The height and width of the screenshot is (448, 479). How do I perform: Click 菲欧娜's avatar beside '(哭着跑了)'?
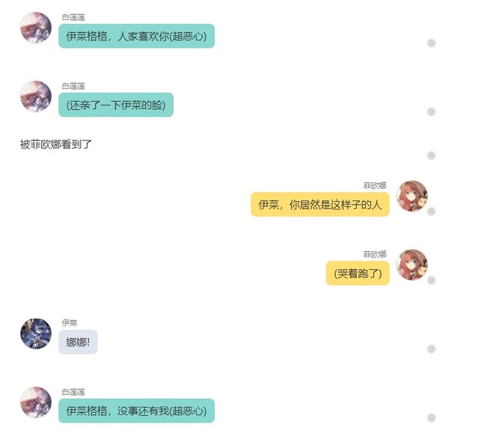(x=412, y=265)
